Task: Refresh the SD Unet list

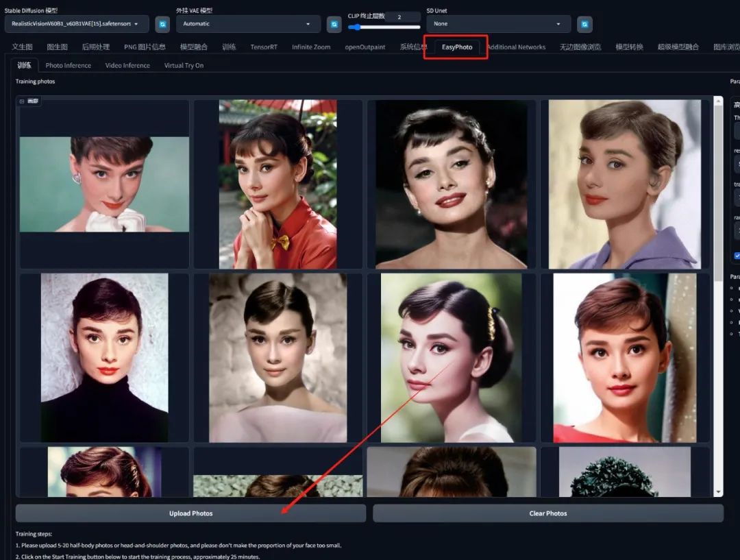Action: pos(584,24)
